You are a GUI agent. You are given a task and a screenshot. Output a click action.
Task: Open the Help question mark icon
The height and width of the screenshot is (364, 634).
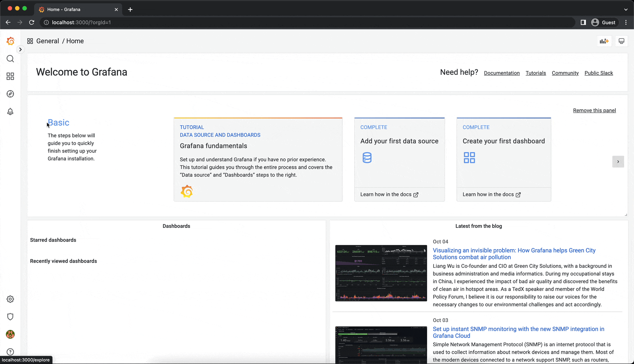tap(10, 352)
